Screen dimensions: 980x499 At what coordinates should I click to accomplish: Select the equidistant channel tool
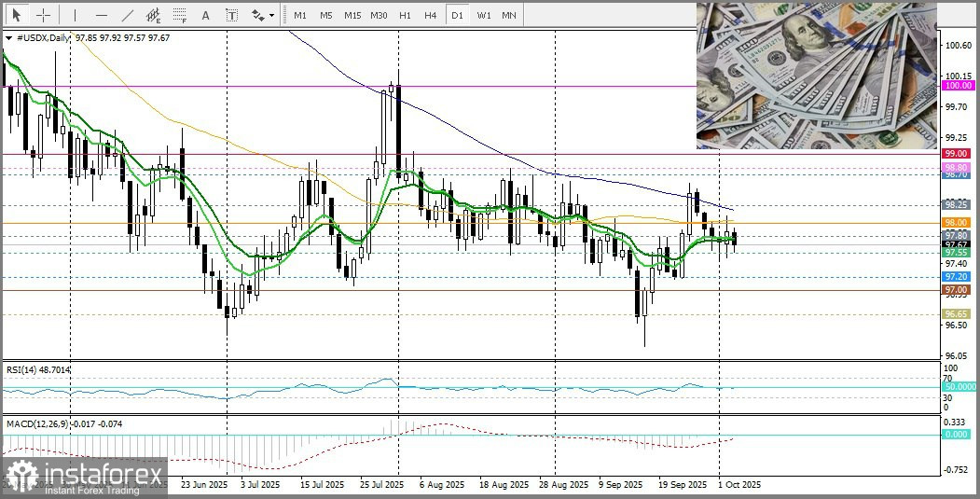[154, 15]
